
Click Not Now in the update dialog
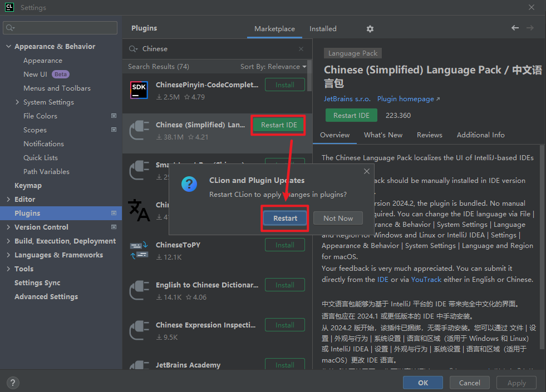(338, 218)
